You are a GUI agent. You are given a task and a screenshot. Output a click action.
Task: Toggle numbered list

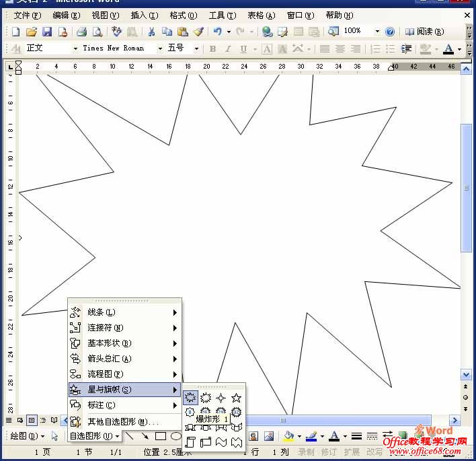tap(375, 48)
